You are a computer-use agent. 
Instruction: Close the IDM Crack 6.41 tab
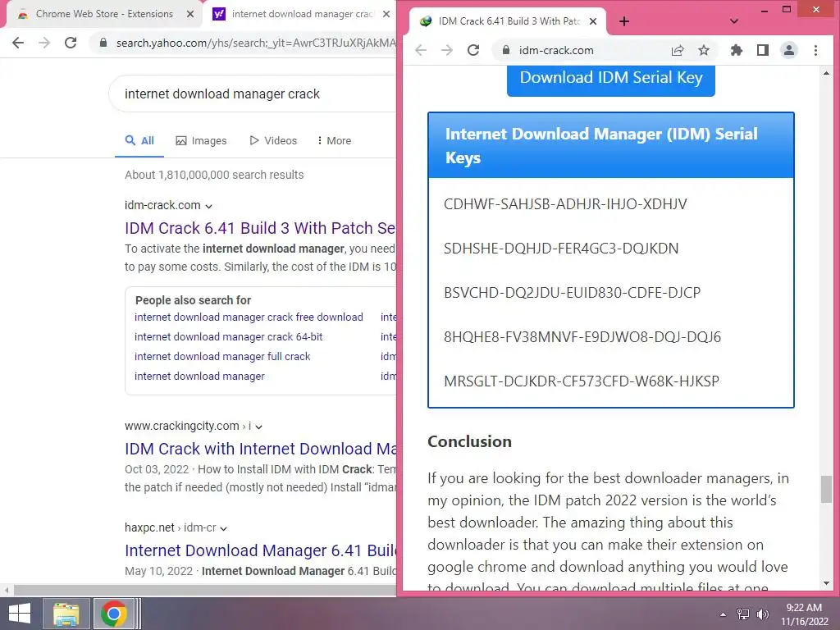pyautogui.click(x=593, y=21)
